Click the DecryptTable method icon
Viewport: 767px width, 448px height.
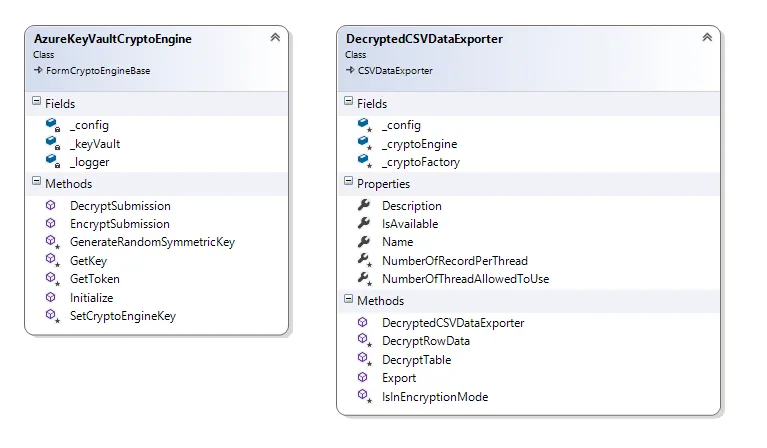coord(364,359)
